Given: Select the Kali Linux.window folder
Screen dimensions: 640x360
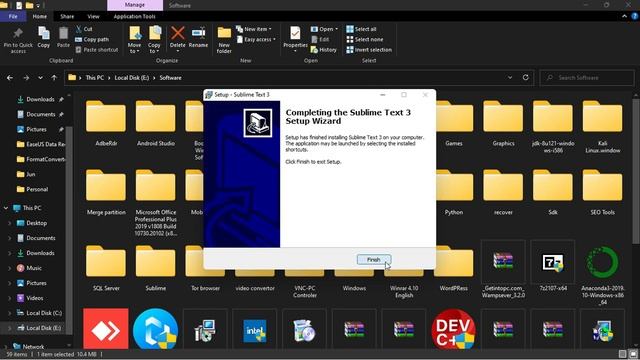Looking at the screenshot, I should (602, 127).
